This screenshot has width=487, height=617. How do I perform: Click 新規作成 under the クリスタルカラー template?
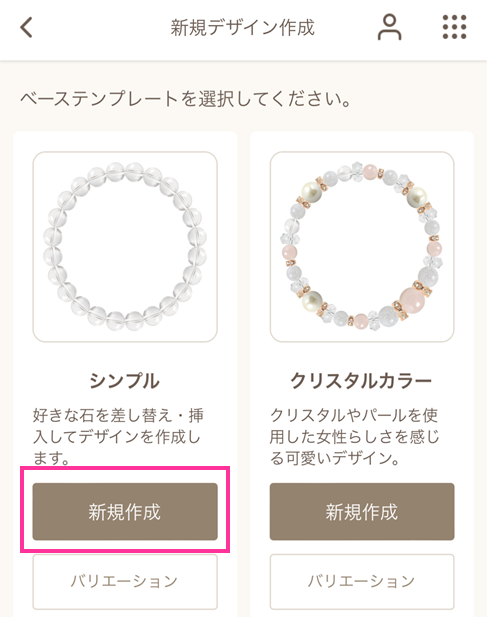point(362,512)
